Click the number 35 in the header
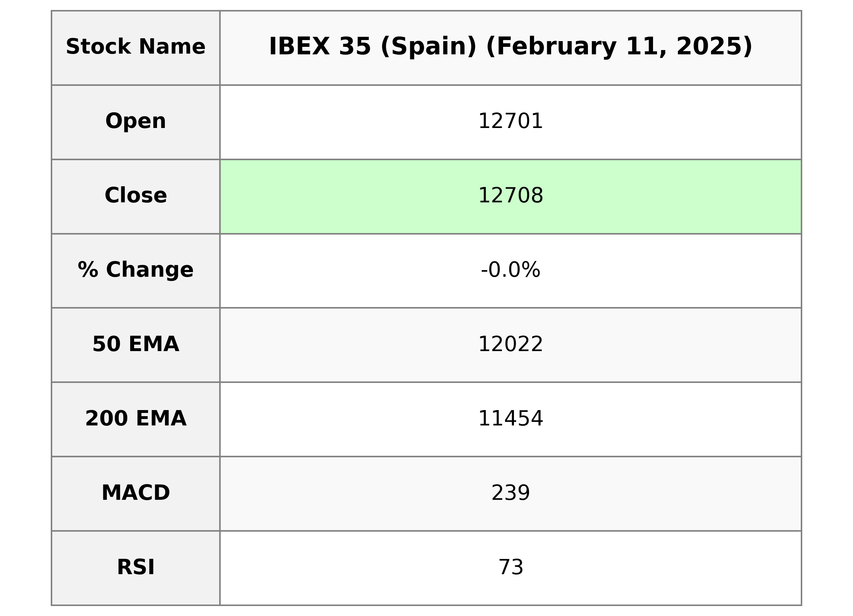The image size is (853, 616). click(354, 48)
